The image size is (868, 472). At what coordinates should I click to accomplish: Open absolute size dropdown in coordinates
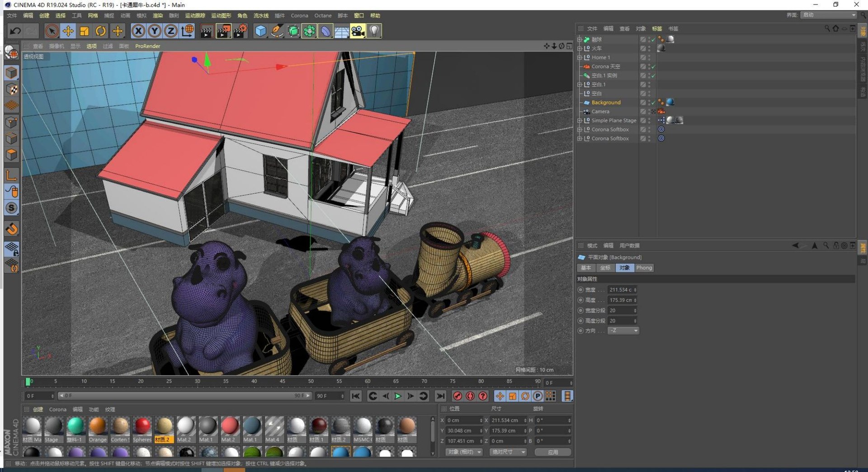[508, 452]
